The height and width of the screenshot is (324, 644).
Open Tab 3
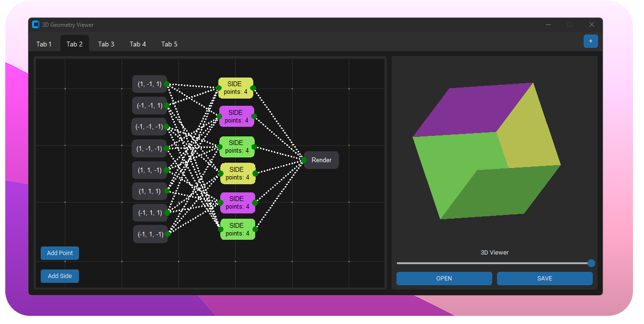[x=106, y=44]
